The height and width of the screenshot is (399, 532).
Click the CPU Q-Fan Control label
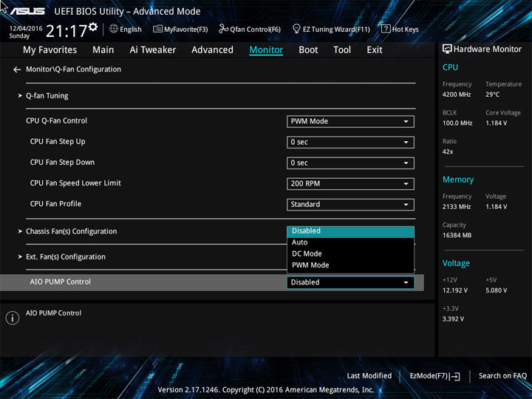click(56, 120)
